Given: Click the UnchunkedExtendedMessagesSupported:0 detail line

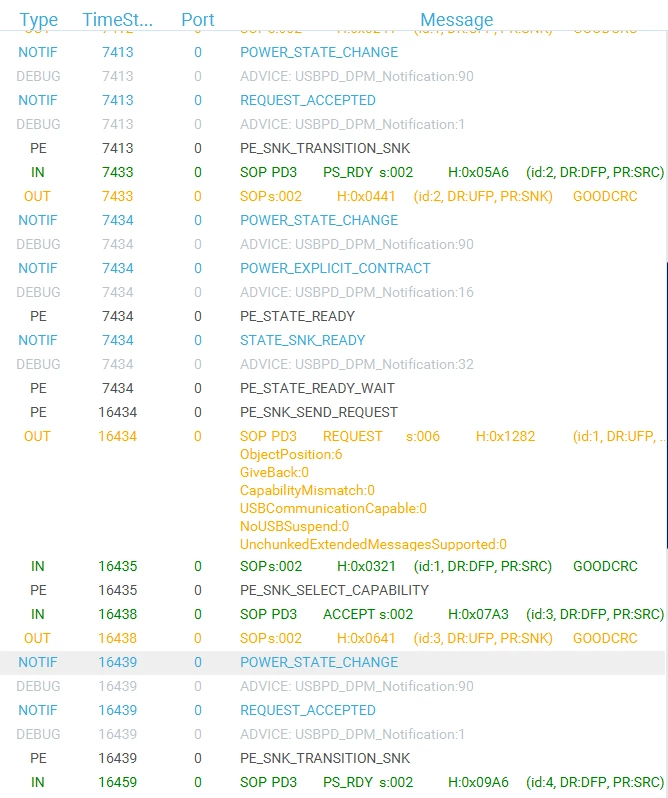Looking at the screenshot, I should pyautogui.click(x=373, y=545).
